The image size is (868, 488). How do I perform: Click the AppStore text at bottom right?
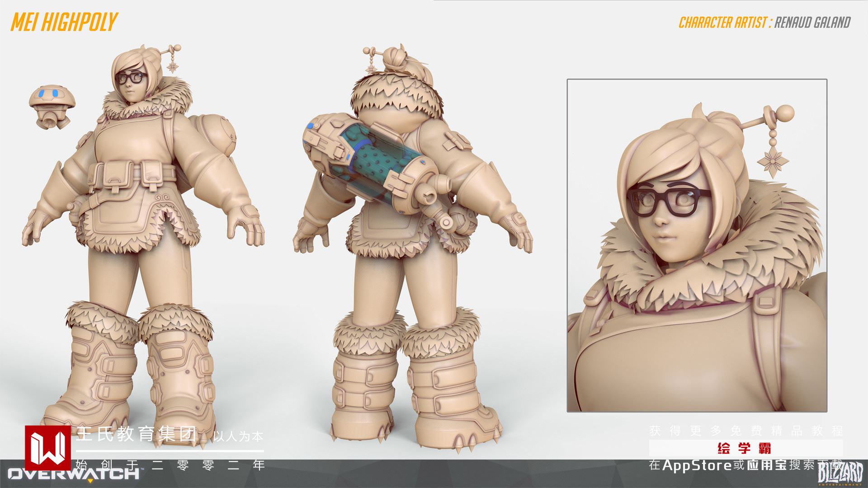697,465
